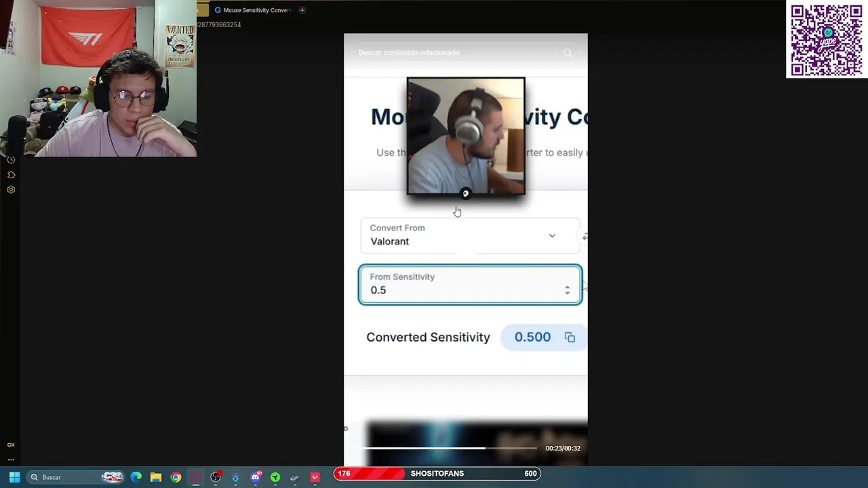Image resolution: width=868 pixels, height=488 pixels.
Task: Open Extensions cube icon in Opera sidebar
Action: click(x=11, y=175)
